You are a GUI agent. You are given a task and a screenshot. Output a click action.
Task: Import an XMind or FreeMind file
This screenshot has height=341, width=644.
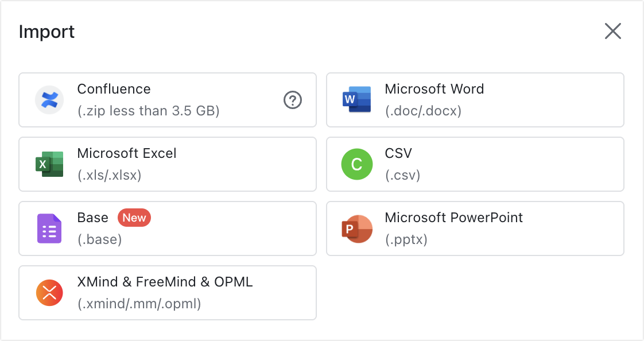pos(168,293)
